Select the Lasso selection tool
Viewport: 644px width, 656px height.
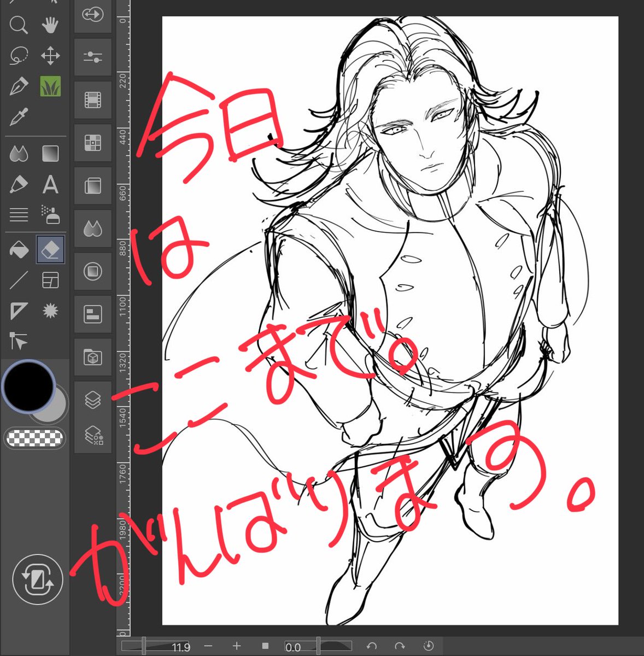(x=19, y=56)
